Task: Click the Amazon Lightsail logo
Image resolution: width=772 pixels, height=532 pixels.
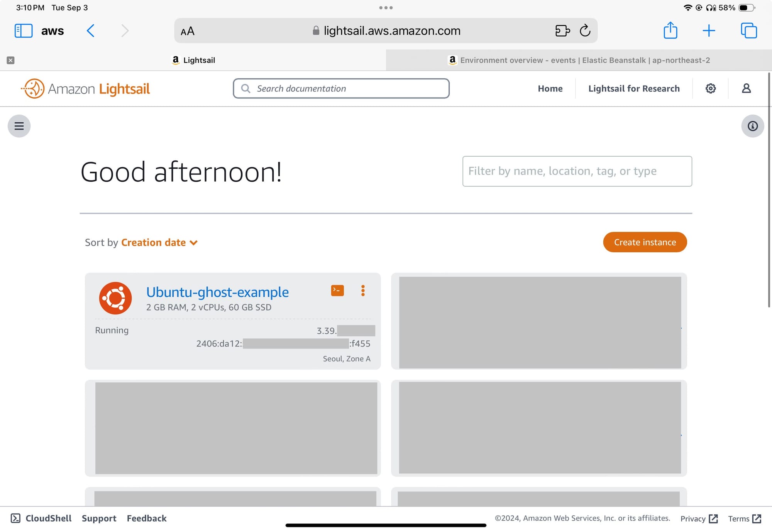Action: 85,89
